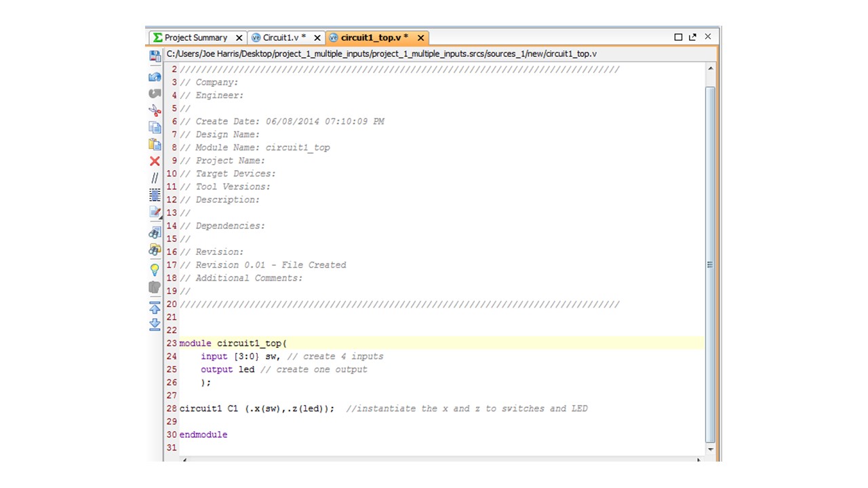This screenshot has width=868, height=488.
Task: Click '// Revision 0.01 - File Created' line
Action: tap(263, 265)
